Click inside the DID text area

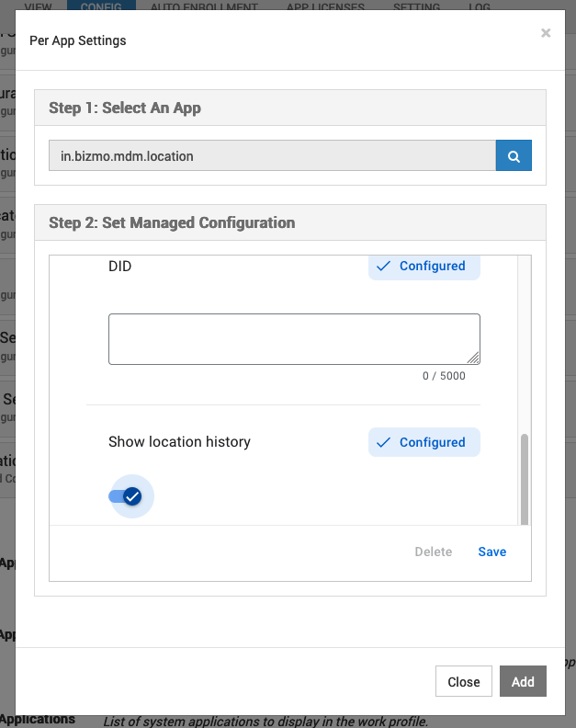293,338
